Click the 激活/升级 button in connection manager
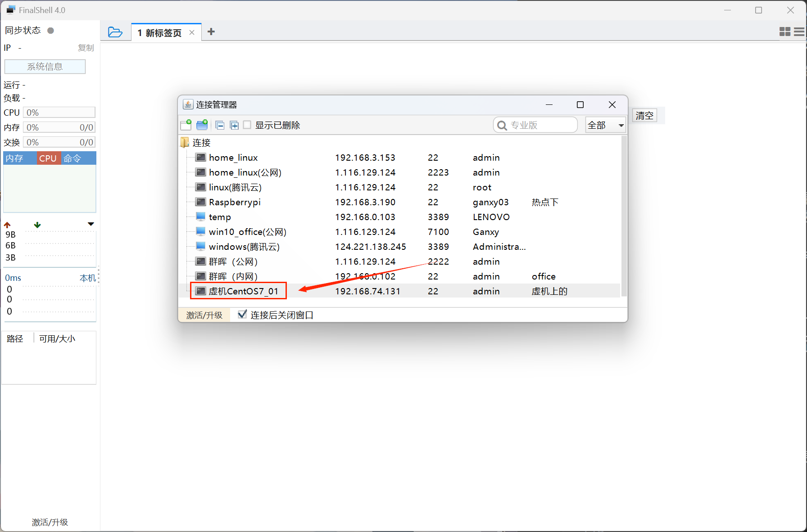This screenshot has height=532, width=807. (204, 315)
